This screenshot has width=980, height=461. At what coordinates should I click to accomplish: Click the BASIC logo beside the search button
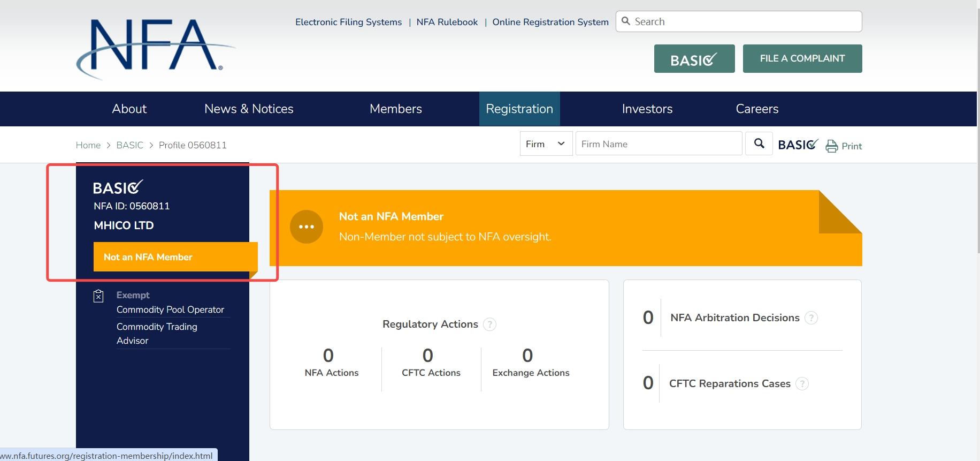(x=798, y=145)
